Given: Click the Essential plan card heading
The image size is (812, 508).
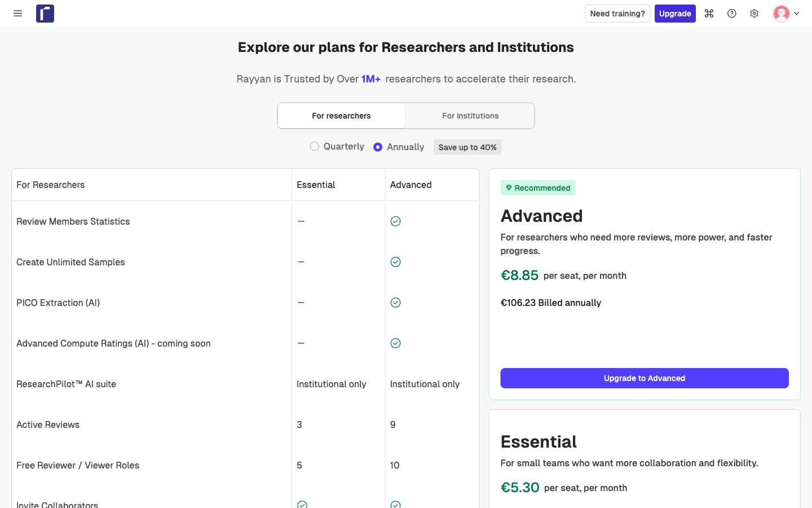Looking at the screenshot, I should [x=539, y=441].
